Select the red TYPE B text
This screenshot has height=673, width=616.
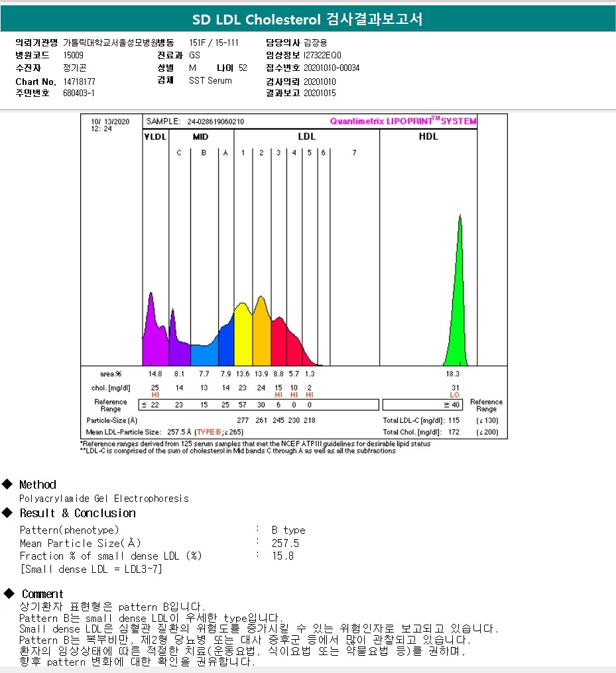(210, 431)
